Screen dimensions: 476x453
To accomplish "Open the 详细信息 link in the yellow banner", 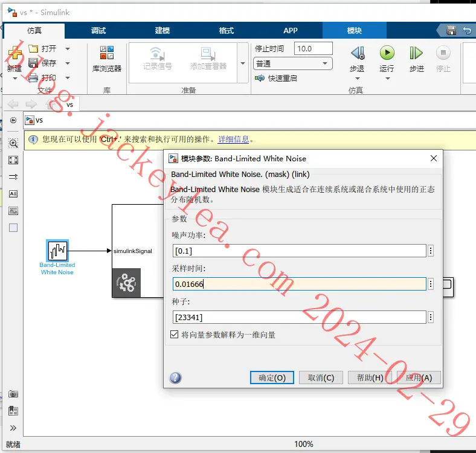I will (x=233, y=139).
